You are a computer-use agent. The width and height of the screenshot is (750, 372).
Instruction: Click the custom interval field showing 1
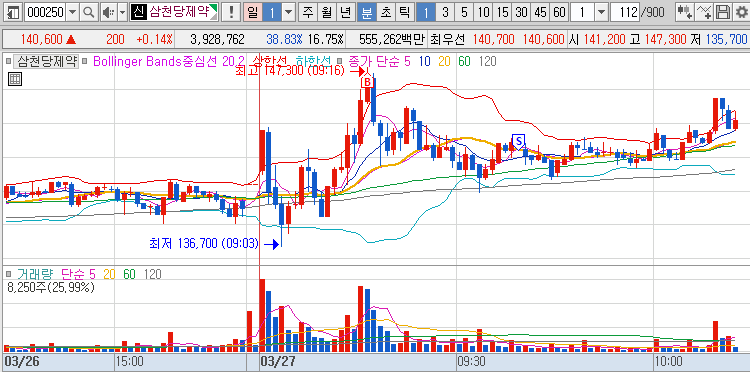pyautogui.click(x=583, y=12)
